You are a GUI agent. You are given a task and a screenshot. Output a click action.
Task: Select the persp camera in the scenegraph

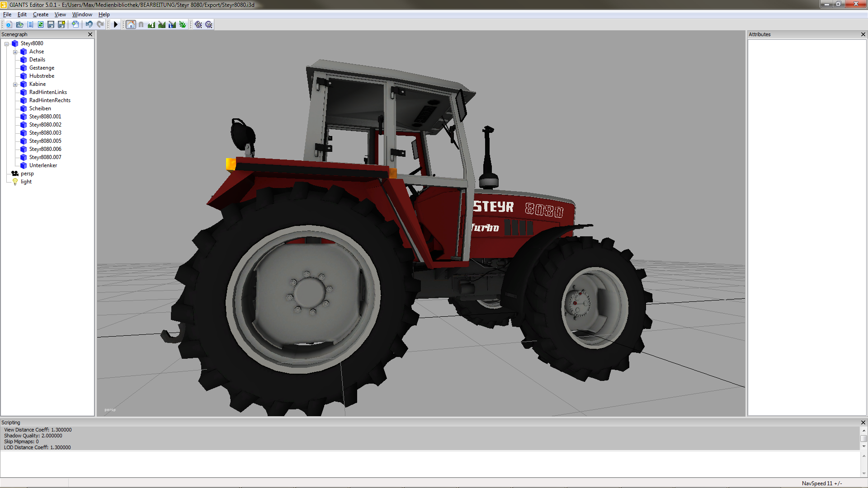click(27, 174)
